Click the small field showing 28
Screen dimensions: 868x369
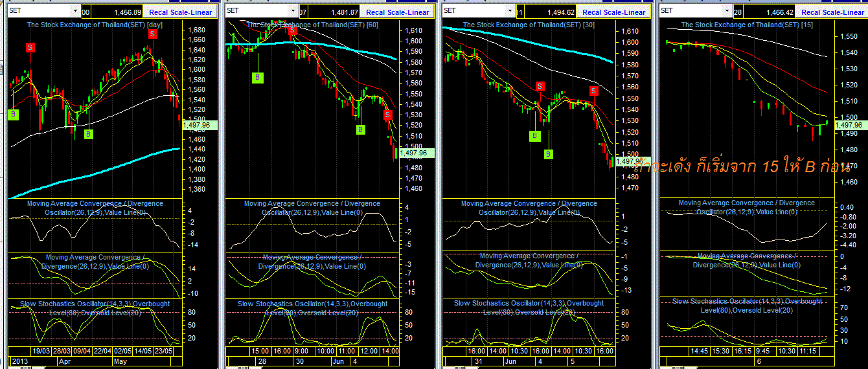pyautogui.click(x=738, y=12)
